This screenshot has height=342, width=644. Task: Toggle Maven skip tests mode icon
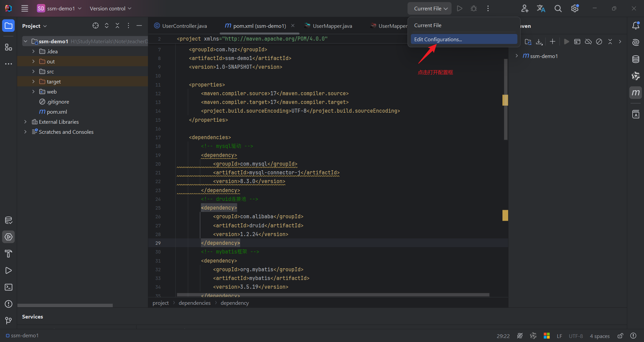click(599, 42)
